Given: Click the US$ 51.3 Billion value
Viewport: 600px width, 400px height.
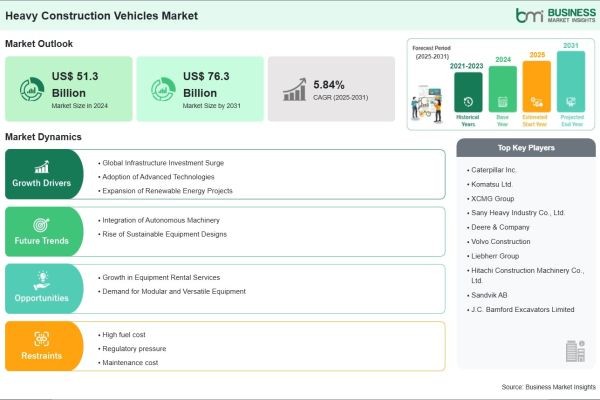Looking at the screenshot, I should coord(75,85).
